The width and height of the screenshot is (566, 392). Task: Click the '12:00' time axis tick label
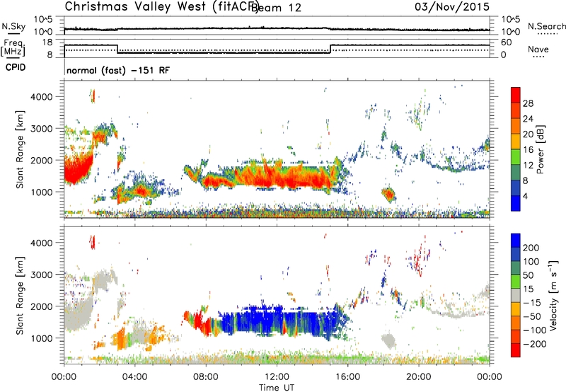[277, 377]
